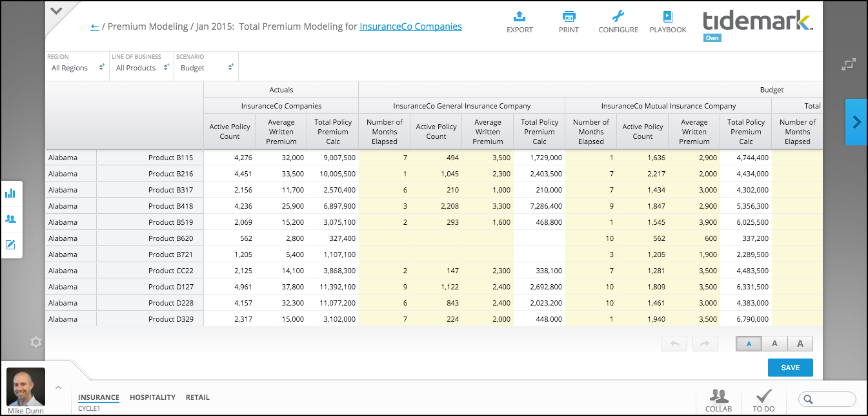The height and width of the screenshot is (416, 868).
Task: Click the undo arrow button
Action: pos(674,344)
